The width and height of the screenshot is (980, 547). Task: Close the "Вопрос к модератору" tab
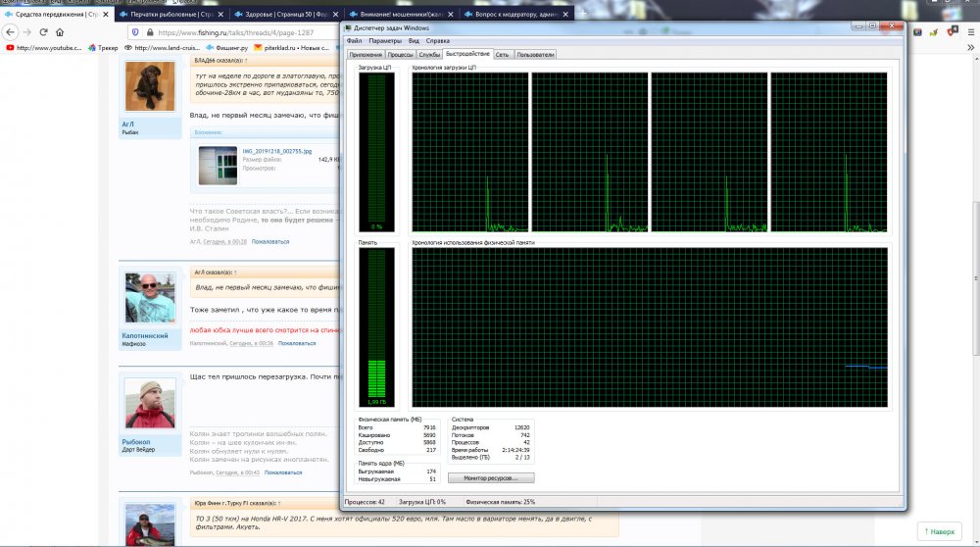click(x=565, y=14)
